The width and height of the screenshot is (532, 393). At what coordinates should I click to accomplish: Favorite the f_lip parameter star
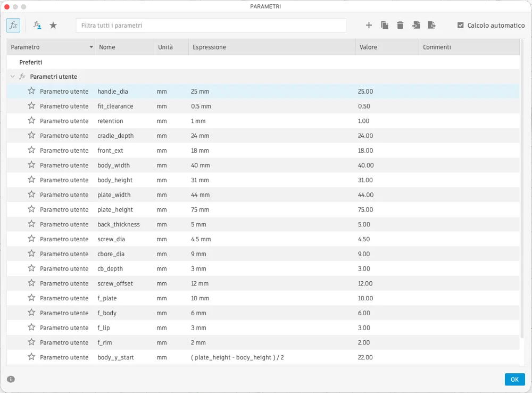[x=31, y=327]
